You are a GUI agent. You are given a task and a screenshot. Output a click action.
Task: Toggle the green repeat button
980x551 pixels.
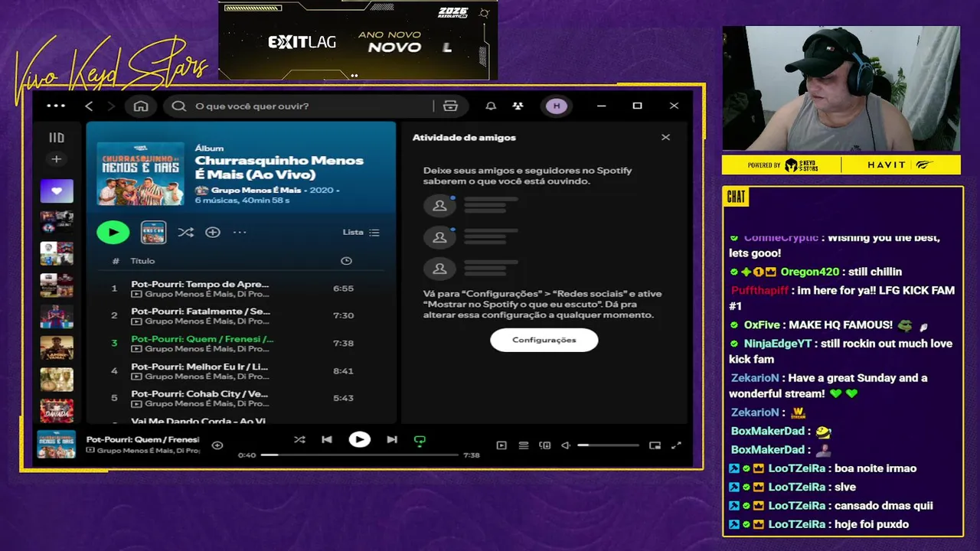(420, 440)
